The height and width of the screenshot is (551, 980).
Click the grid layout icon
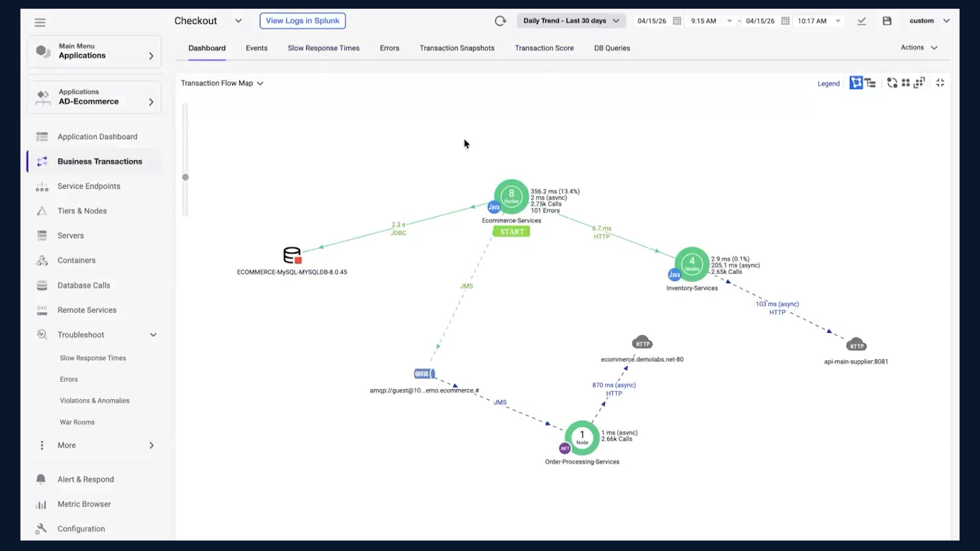(x=905, y=83)
